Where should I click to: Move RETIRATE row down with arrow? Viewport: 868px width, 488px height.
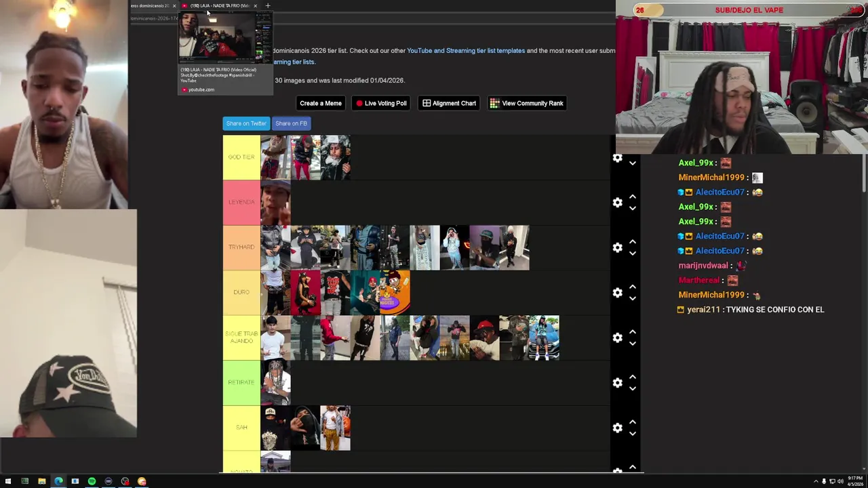point(632,388)
